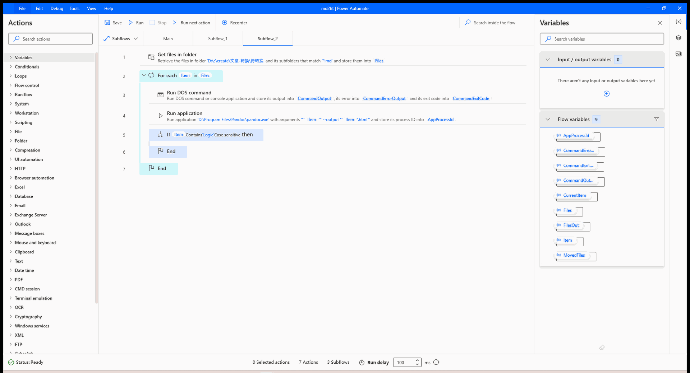This screenshot has width=690, height=373.
Task: Click the run delay reset icon
Action: (x=436, y=362)
